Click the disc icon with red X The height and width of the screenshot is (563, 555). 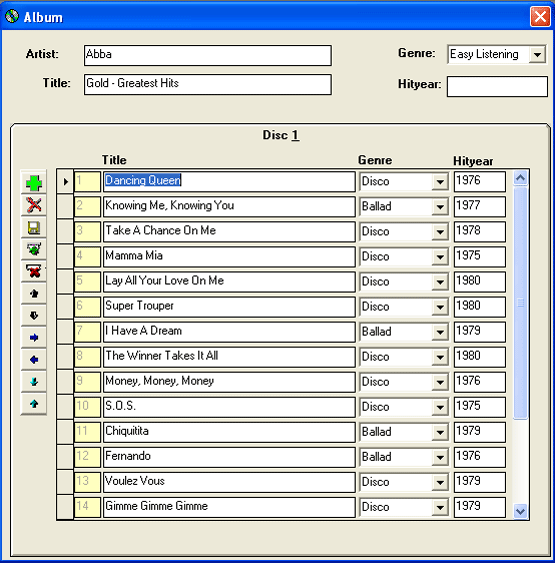coord(34,271)
